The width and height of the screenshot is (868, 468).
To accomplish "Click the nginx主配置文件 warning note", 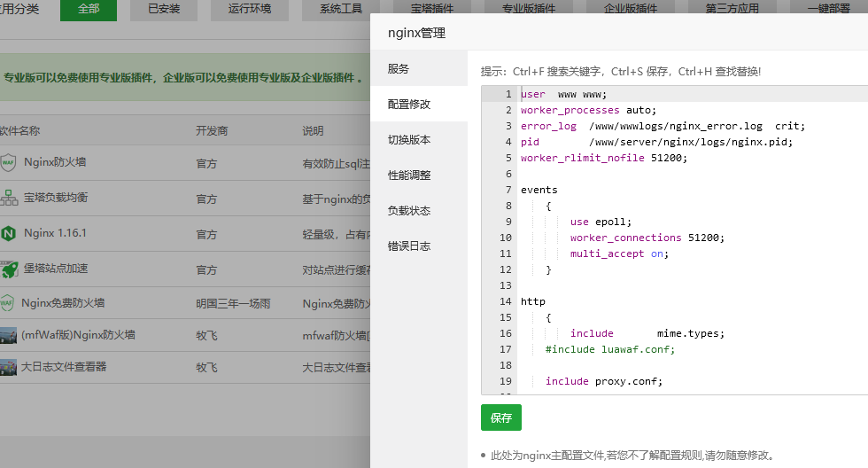I will [x=632, y=456].
